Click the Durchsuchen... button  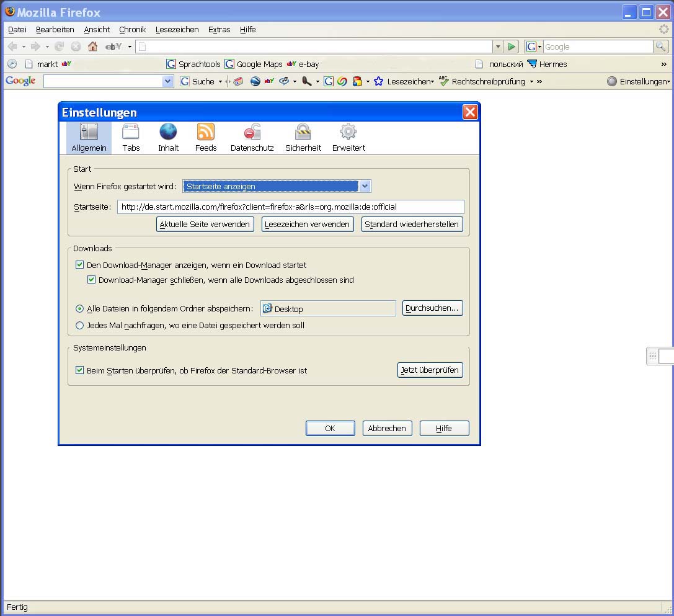pos(432,308)
